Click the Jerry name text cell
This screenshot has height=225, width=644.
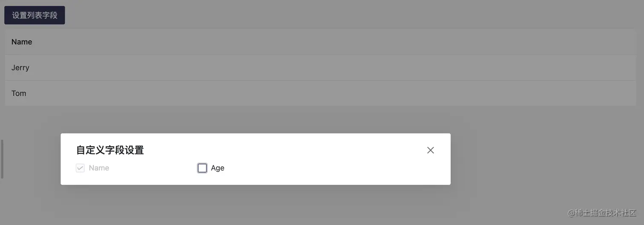pyautogui.click(x=20, y=68)
